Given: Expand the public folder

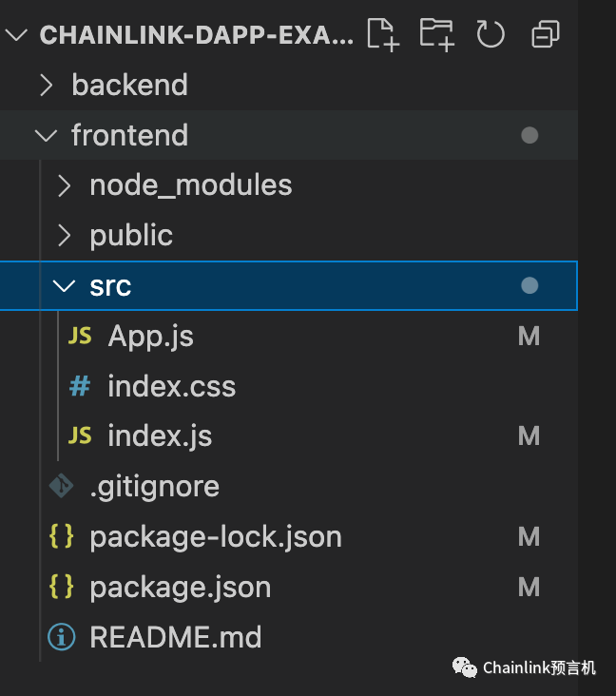Looking at the screenshot, I should 64,236.
